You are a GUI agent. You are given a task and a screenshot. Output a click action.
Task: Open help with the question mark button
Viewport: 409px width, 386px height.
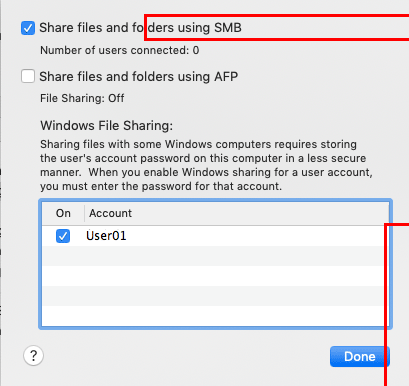coord(33,356)
